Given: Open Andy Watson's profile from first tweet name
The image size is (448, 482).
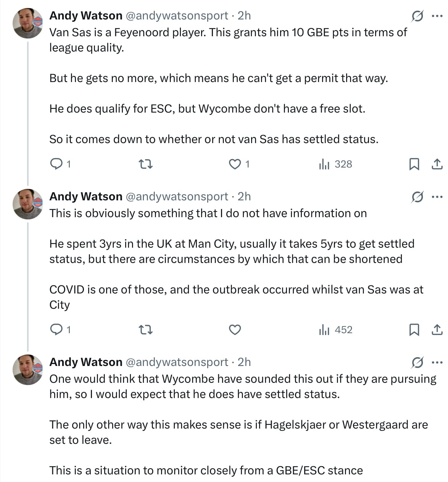Looking at the screenshot, I should click(x=86, y=16).
